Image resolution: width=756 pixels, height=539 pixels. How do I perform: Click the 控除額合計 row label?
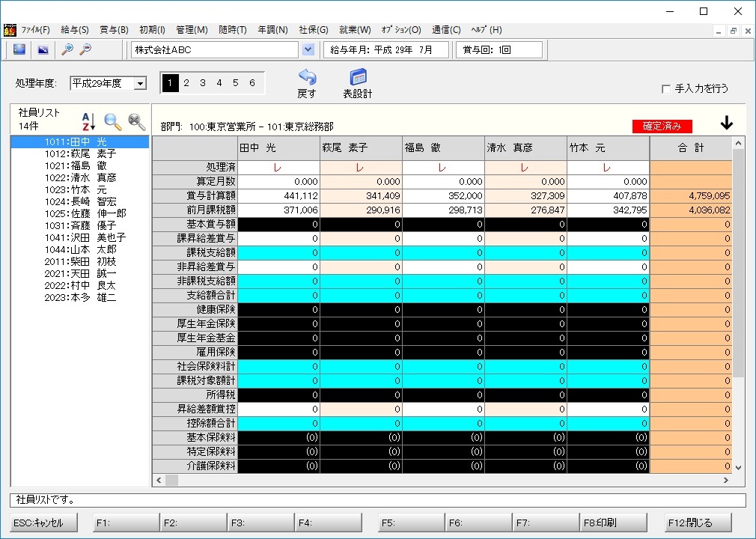(x=195, y=423)
